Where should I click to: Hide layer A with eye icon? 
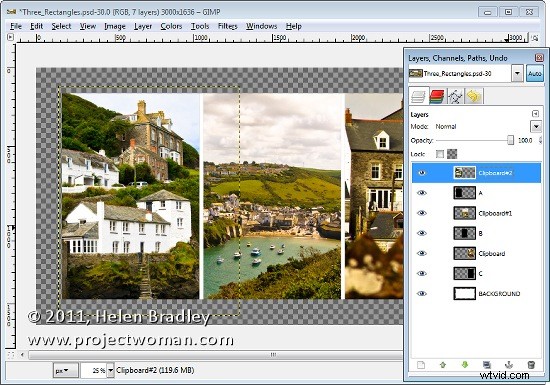(422, 193)
